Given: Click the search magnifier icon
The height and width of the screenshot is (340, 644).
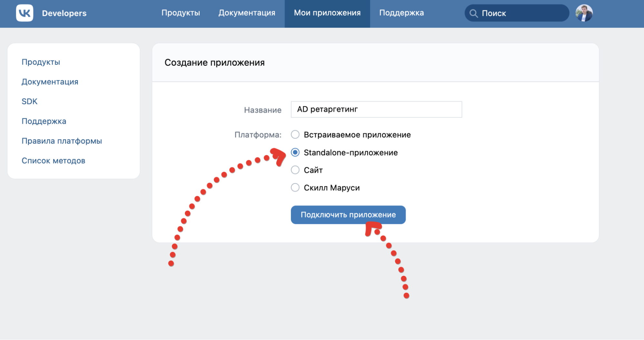Looking at the screenshot, I should coord(473,13).
